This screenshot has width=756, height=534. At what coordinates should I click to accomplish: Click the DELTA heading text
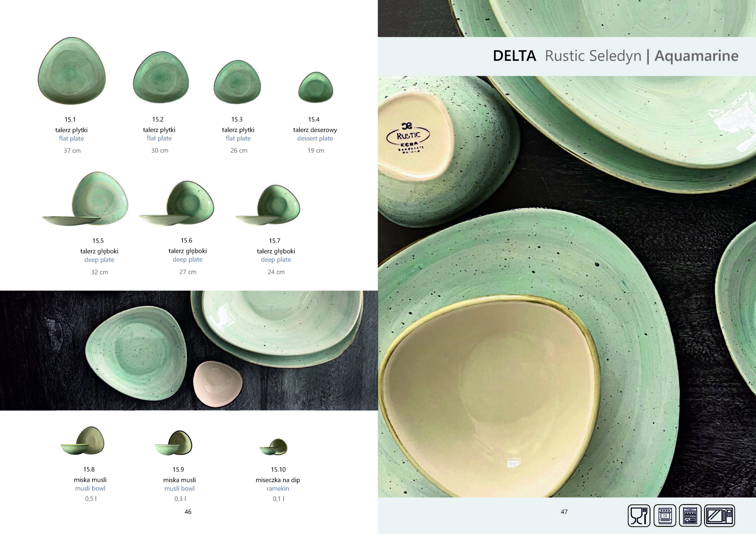point(515,56)
